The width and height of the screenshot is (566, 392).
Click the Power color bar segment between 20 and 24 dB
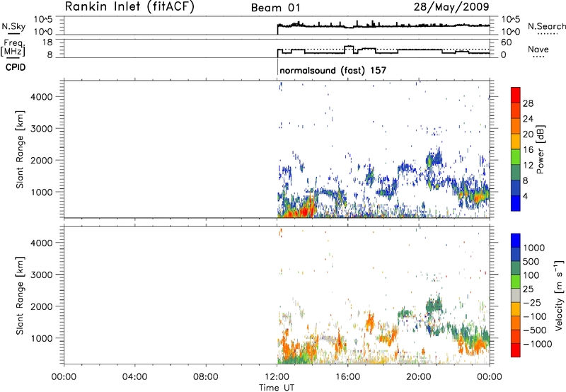516,126
